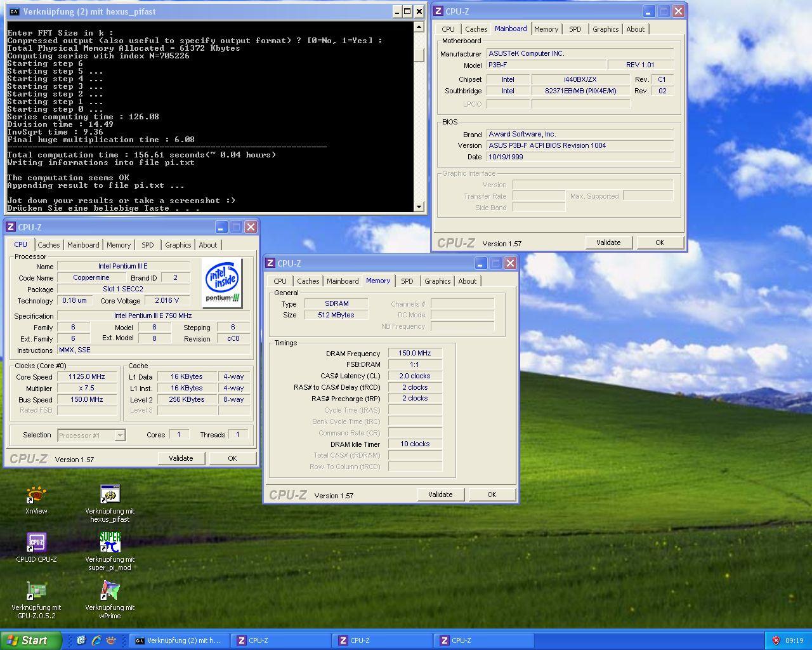812x650 pixels.
Task: Expand the Processor #1 selection dropdown
Action: pos(120,435)
